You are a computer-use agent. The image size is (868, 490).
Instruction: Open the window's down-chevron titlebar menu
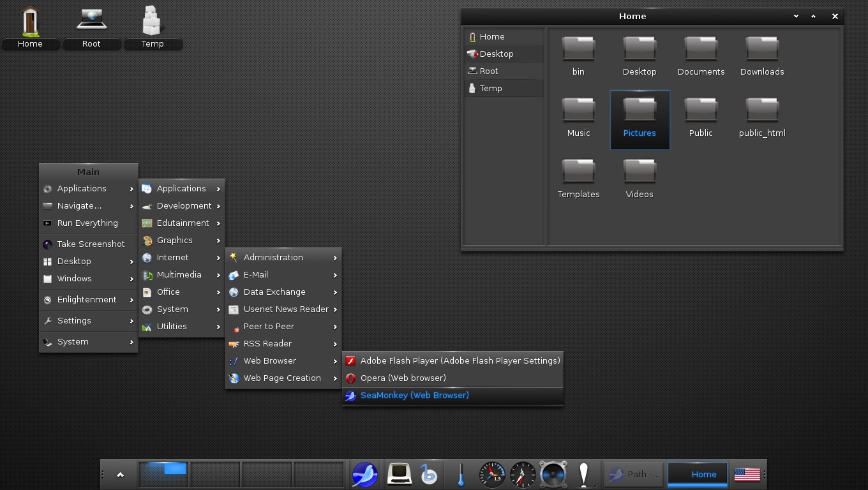795,16
